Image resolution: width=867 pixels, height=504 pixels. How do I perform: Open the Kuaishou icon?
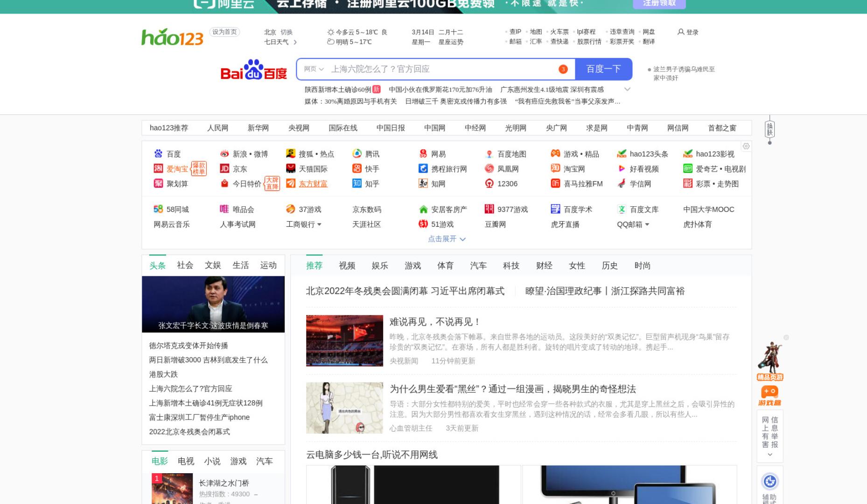click(x=357, y=168)
